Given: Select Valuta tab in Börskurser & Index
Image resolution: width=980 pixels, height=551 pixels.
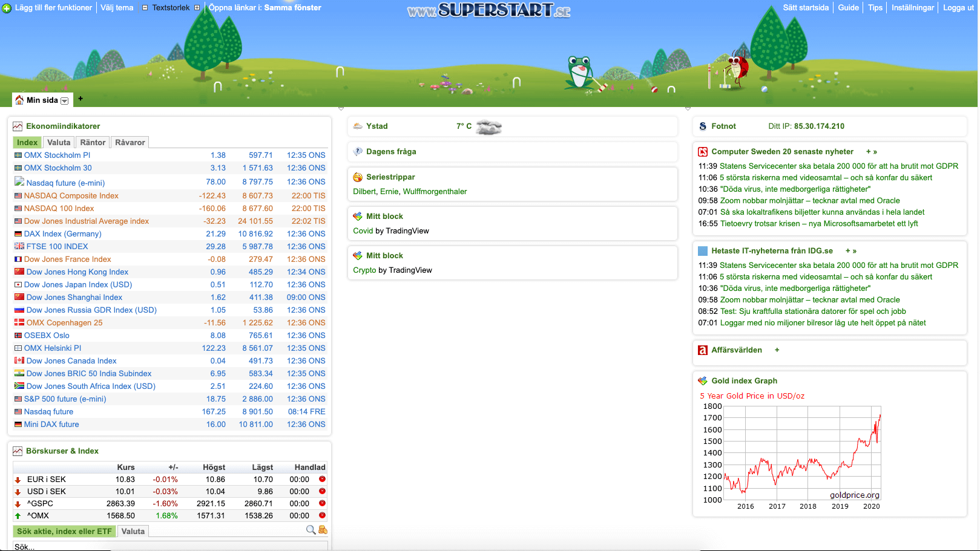Looking at the screenshot, I should [x=133, y=532].
